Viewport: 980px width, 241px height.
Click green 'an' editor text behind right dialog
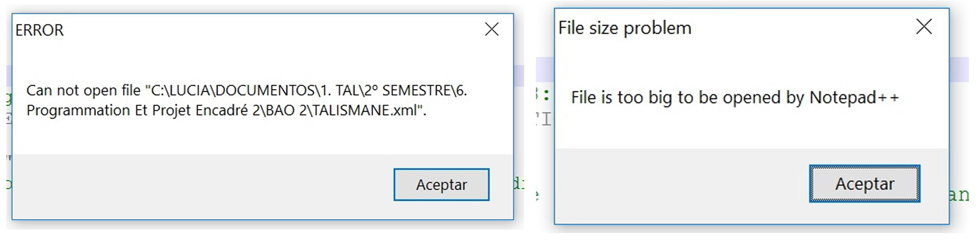pos(959,195)
